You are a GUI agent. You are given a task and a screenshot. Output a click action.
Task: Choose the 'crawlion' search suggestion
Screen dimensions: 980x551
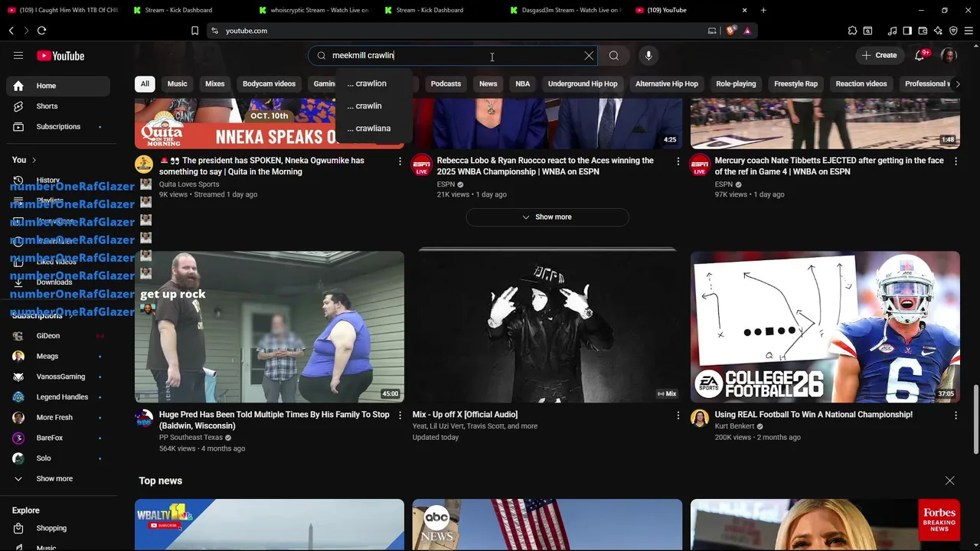(x=374, y=83)
